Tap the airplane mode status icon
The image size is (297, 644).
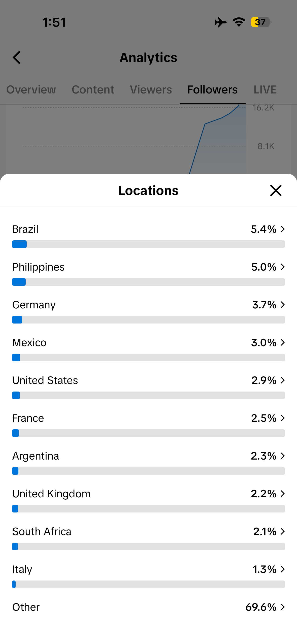tap(221, 22)
